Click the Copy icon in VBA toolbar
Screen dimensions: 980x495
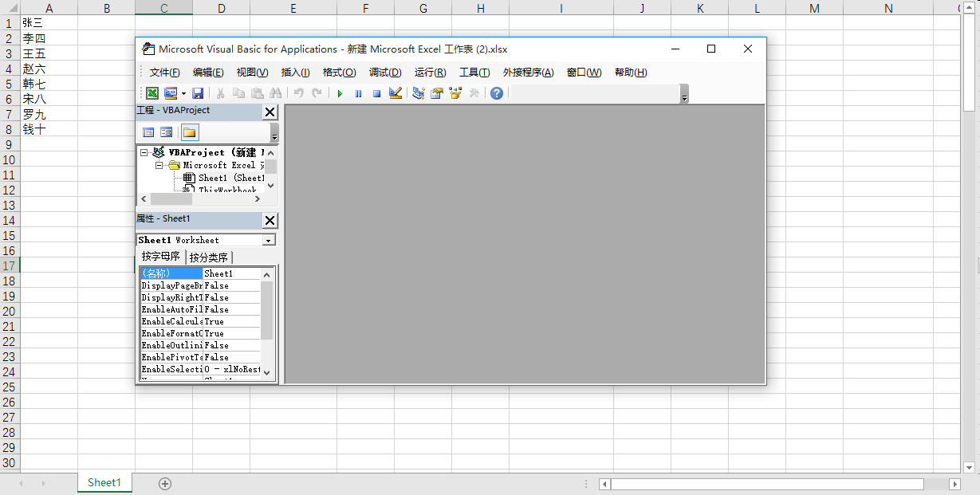click(x=239, y=93)
